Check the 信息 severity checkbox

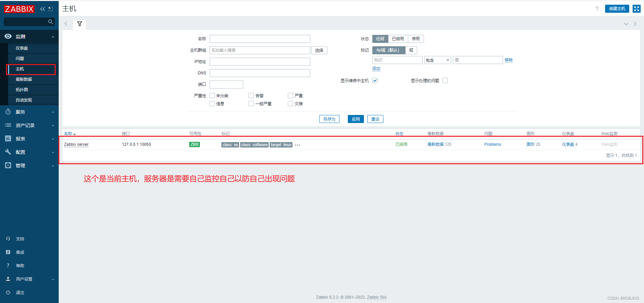click(212, 104)
